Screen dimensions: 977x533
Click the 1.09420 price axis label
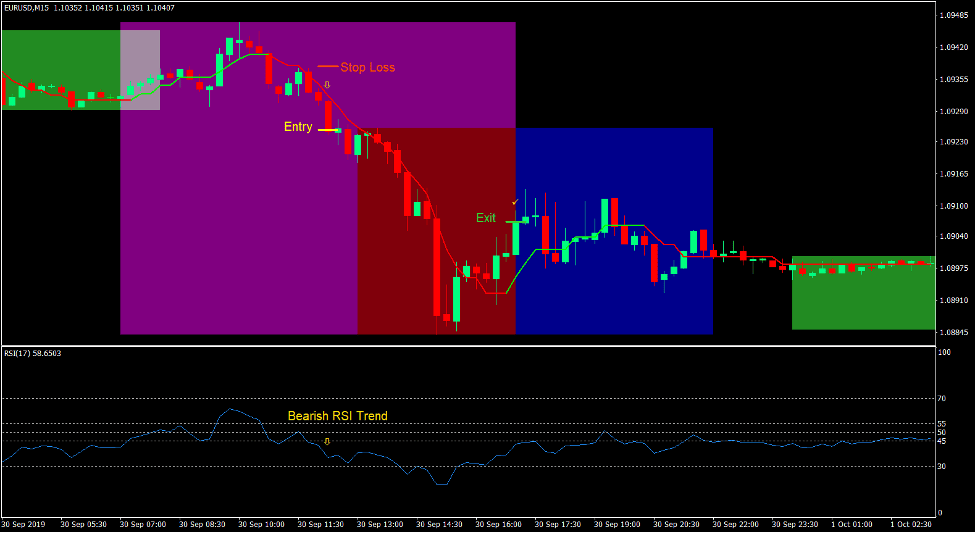coord(953,47)
